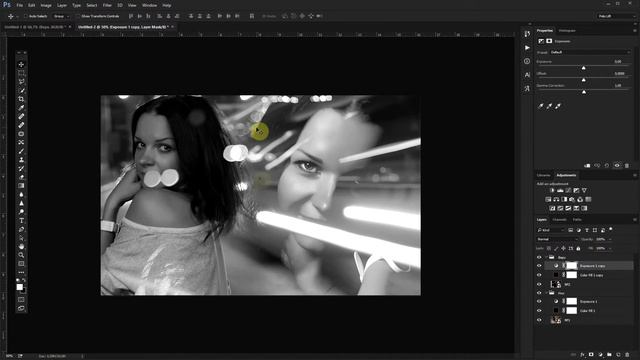Toggle adjustment visibility eye in Properties

(617, 166)
